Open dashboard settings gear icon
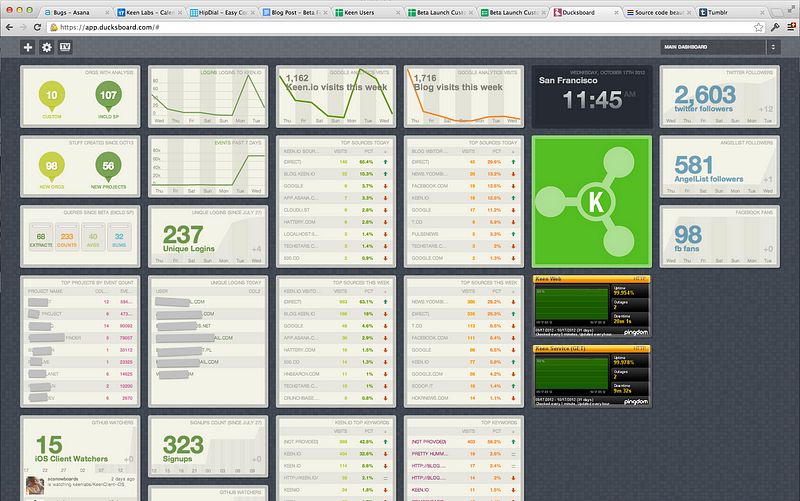Image resolution: width=800 pixels, height=501 pixels. (x=46, y=47)
